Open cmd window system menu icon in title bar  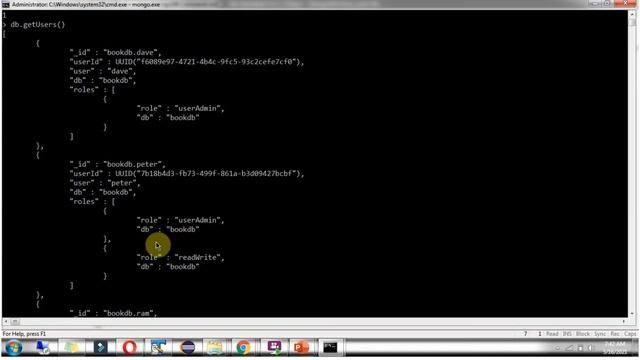point(5,4)
